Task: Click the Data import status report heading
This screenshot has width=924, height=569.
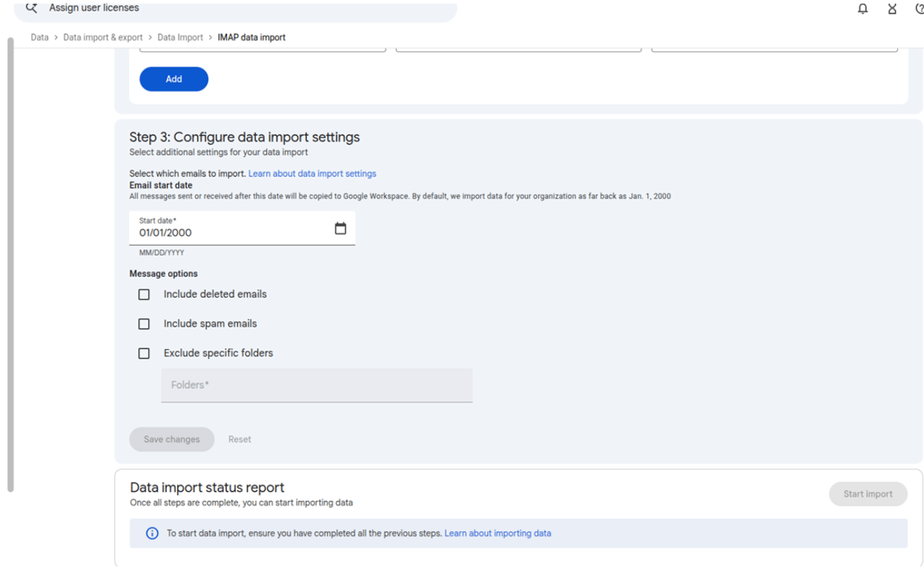Action: click(207, 488)
